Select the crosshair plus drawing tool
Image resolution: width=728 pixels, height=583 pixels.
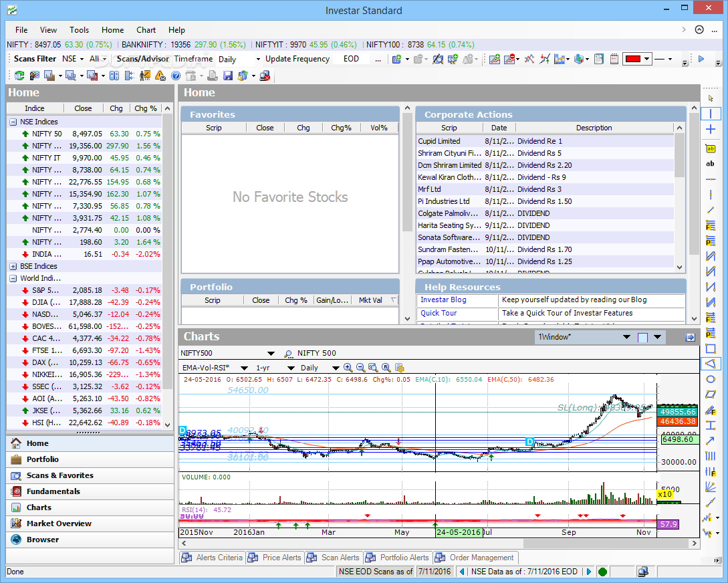pos(711,129)
